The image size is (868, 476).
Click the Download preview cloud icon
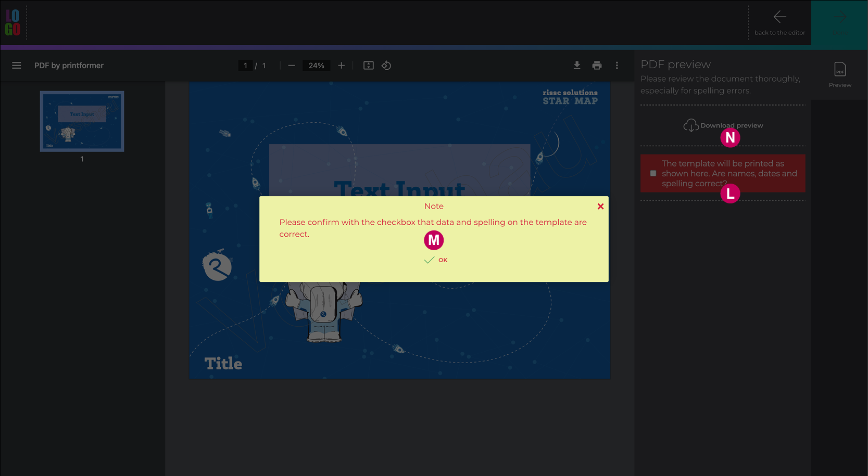click(x=691, y=125)
